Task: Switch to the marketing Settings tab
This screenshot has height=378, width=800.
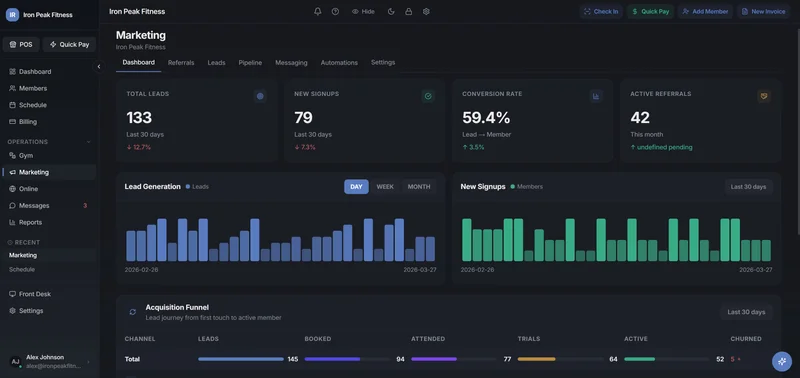Action: pos(383,62)
